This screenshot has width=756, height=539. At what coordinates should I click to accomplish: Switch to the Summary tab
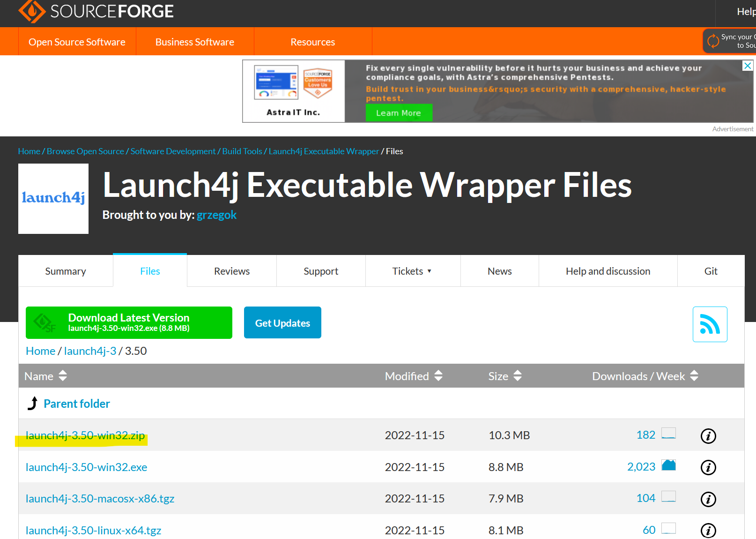point(66,271)
